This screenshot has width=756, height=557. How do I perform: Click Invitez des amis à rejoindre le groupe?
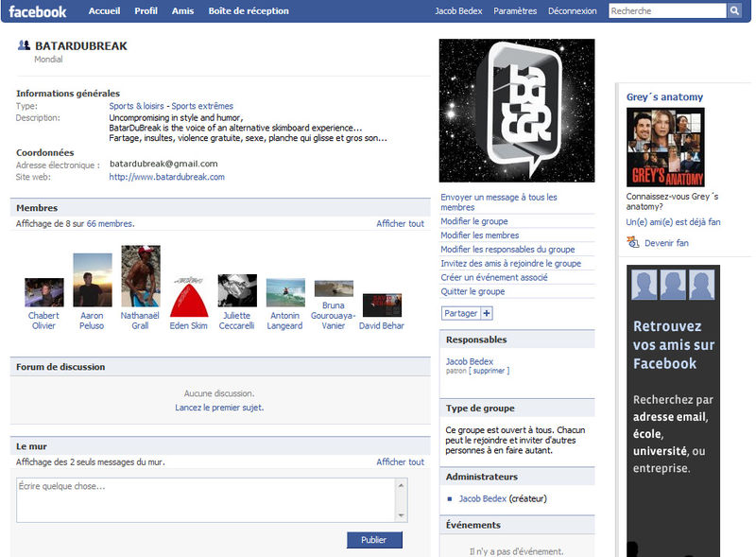[x=511, y=263]
